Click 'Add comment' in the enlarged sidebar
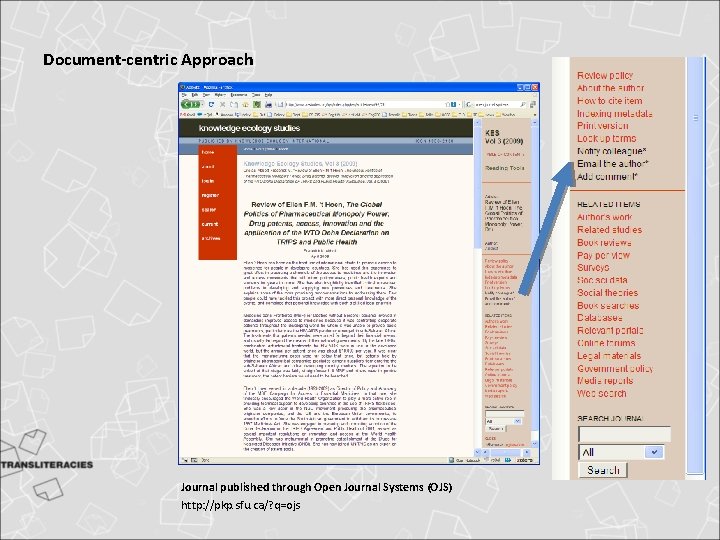Screen dimensions: 720x540 coord(607,176)
